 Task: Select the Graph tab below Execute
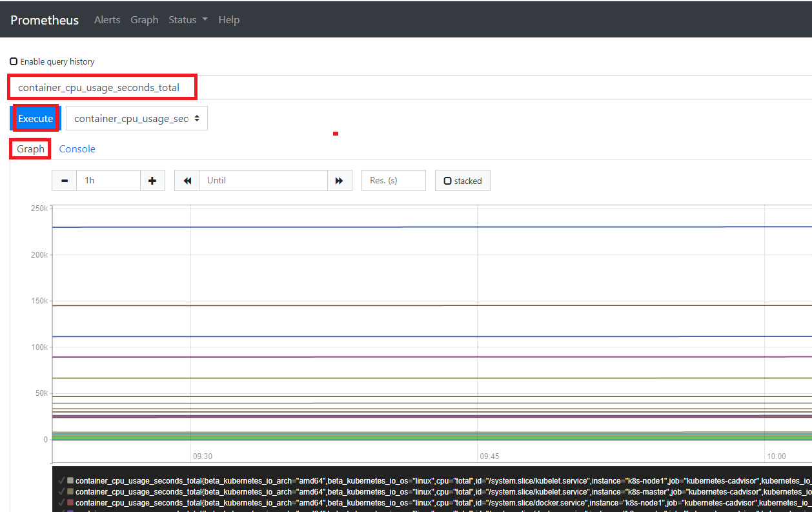[x=30, y=149]
